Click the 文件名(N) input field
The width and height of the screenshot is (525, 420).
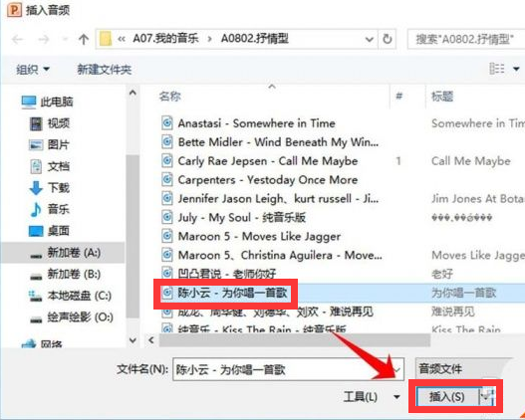(x=288, y=369)
